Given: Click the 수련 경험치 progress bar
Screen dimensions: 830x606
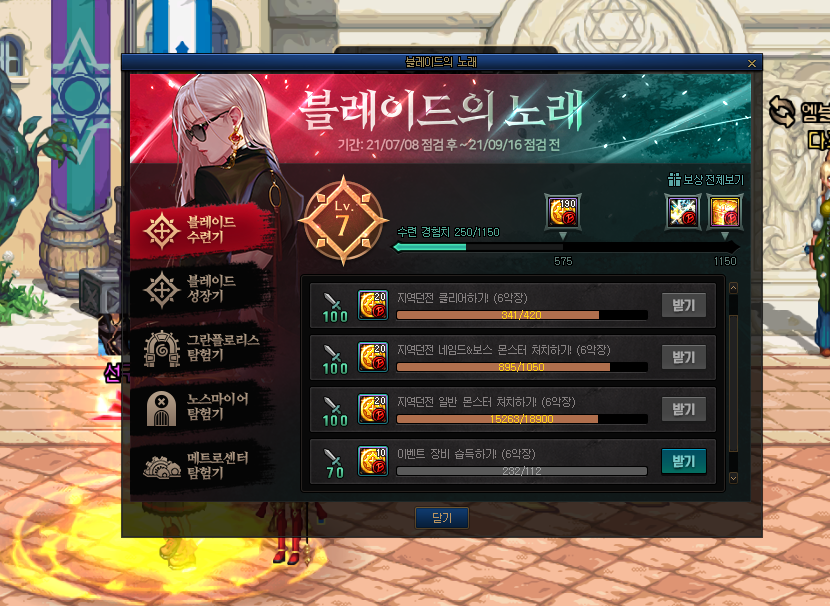Looking at the screenshot, I should [565, 247].
